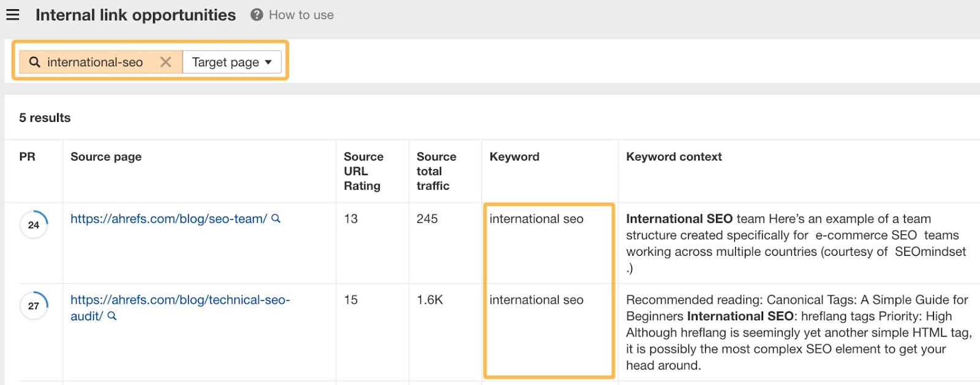The height and width of the screenshot is (385, 980).
Task: Click the Keyword column header
Action: 514,157
